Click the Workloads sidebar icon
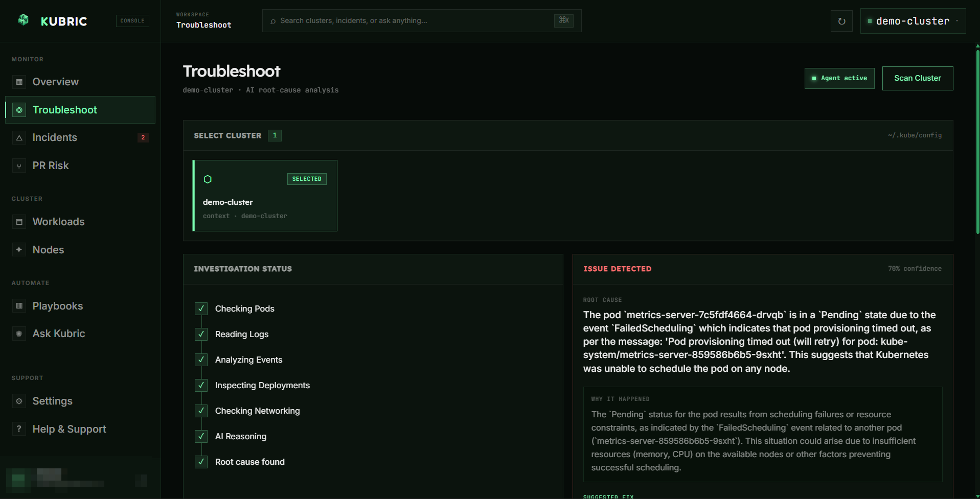 (19, 222)
